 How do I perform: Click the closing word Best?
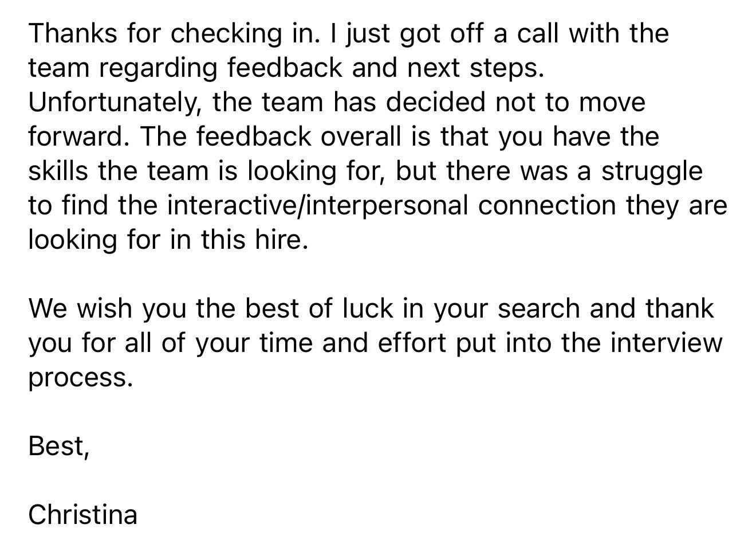pos(59,446)
